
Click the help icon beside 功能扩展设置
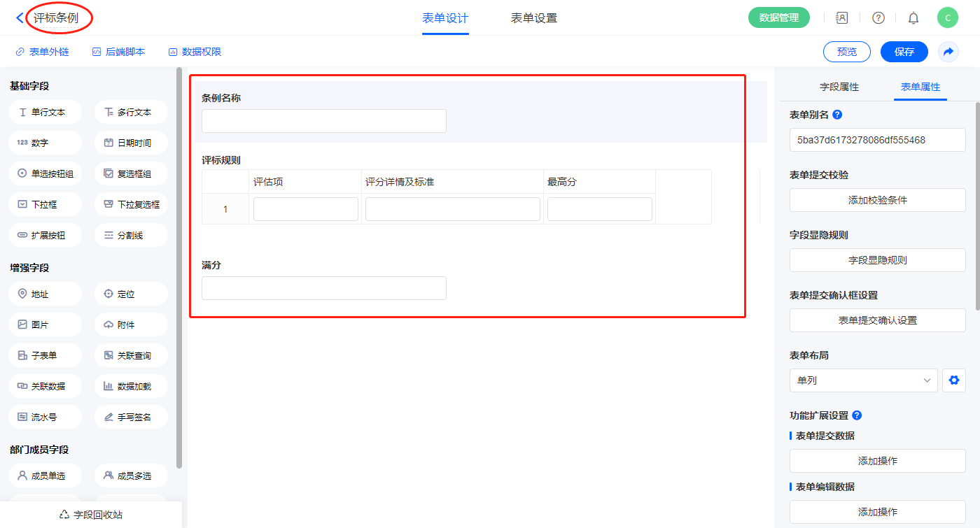click(x=857, y=415)
